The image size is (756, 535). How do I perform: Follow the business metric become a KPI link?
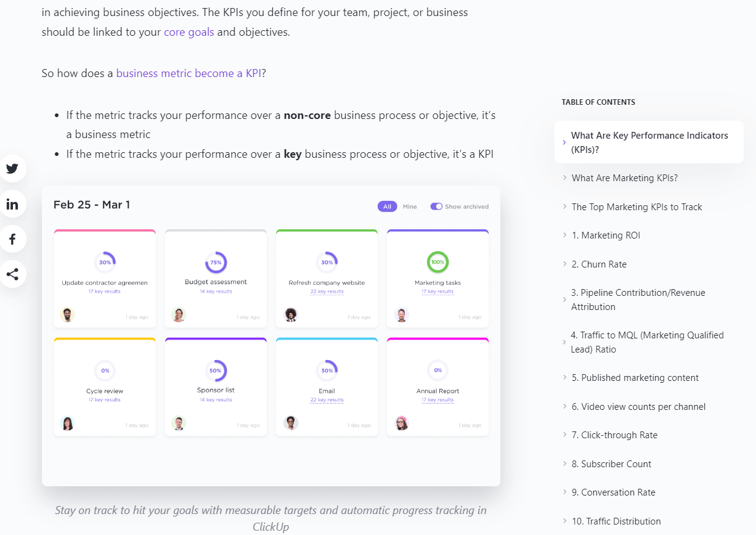point(189,73)
